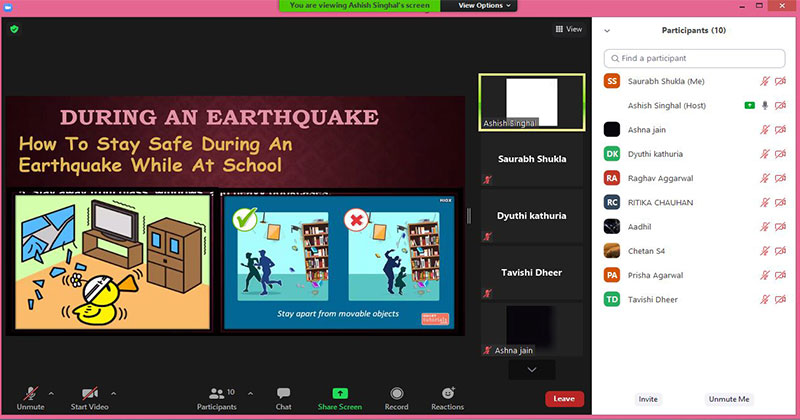Toggle Tavishi Dheer's video icon in list
The width and height of the screenshot is (800, 420).
click(x=780, y=298)
